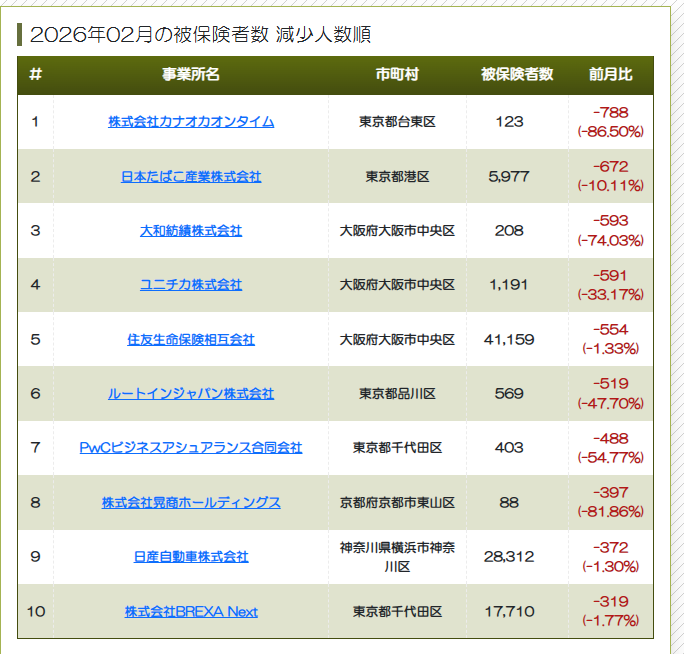Click 東京都品川区 cell

397,394
